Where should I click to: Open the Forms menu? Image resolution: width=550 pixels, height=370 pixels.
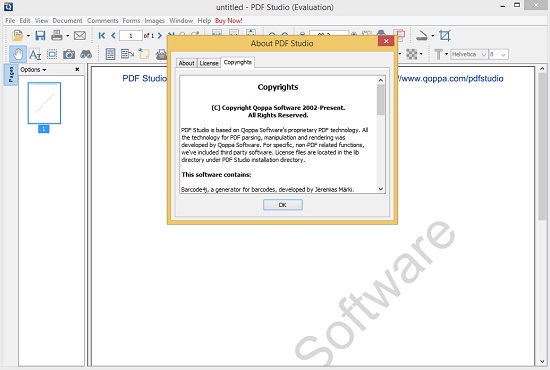131,21
